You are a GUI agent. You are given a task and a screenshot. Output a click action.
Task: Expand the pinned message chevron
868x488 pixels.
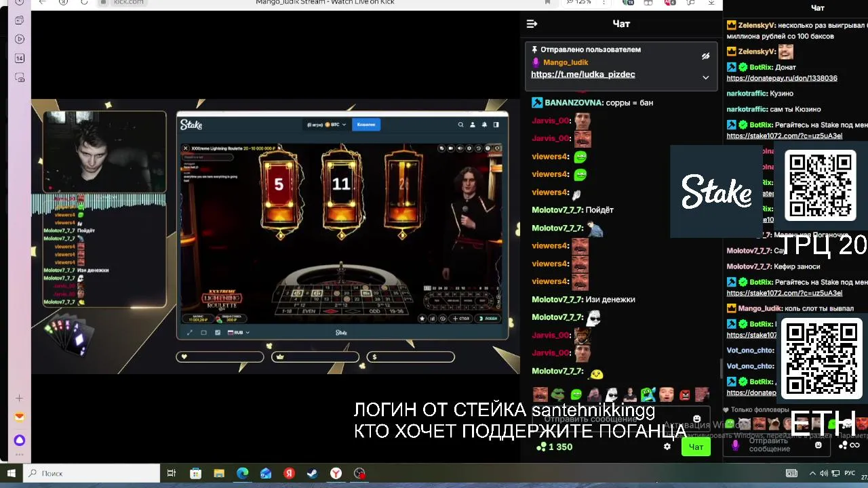tap(705, 77)
